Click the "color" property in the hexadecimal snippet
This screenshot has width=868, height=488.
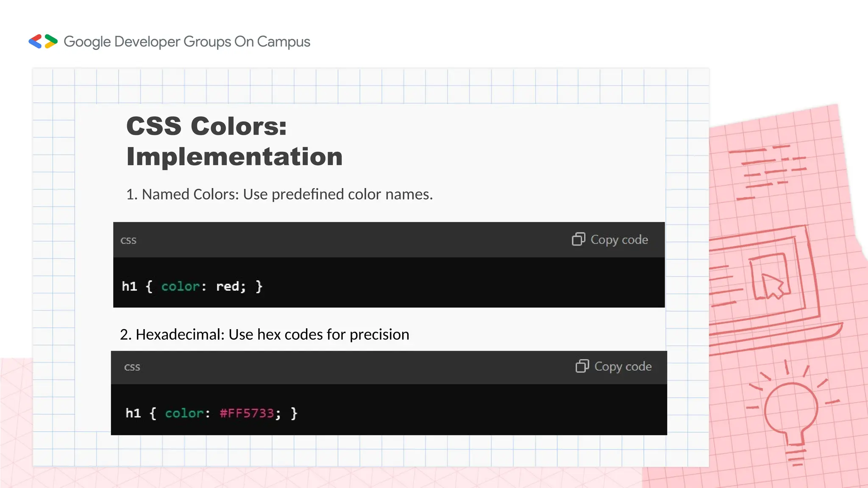coord(184,413)
